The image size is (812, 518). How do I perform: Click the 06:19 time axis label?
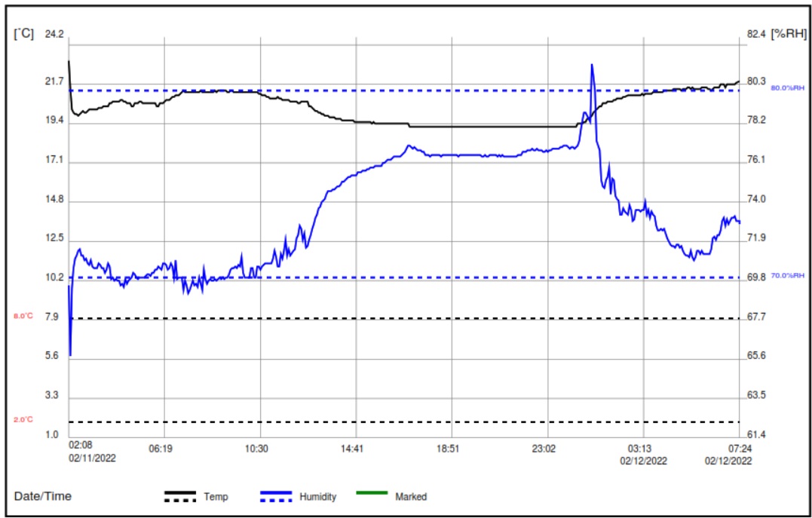click(161, 449)
